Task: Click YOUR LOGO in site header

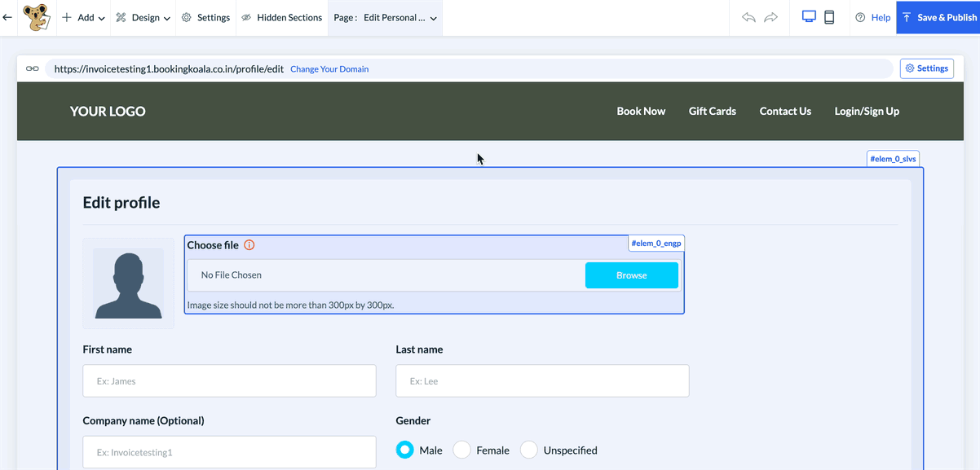Action: [x=108, y=112]
